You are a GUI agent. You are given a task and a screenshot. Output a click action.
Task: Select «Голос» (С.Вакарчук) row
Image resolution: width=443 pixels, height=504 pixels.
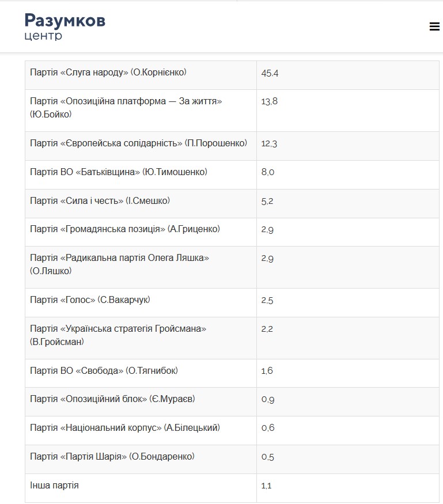pos(232,303)
